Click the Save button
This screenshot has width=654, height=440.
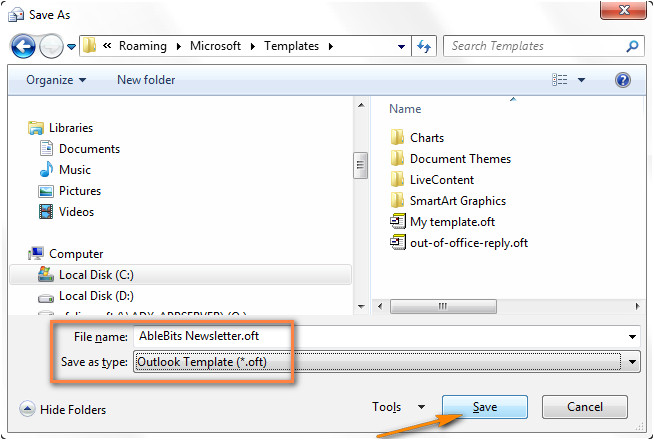pos(485,407)
